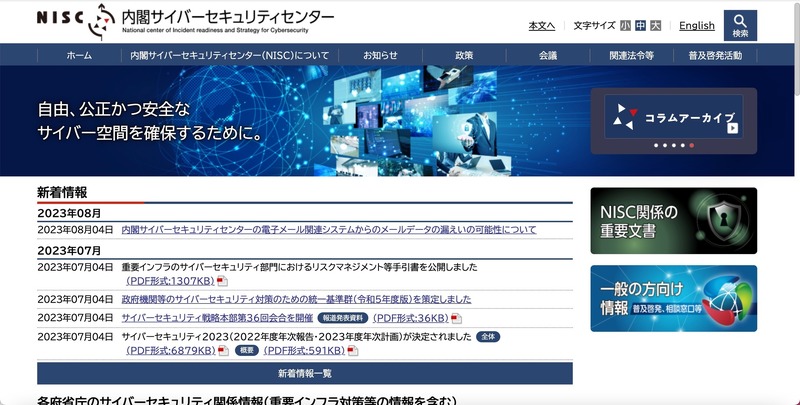Set font size to 中 (medium)
Viewport: 800px width, 405px height.
(640, 26)
